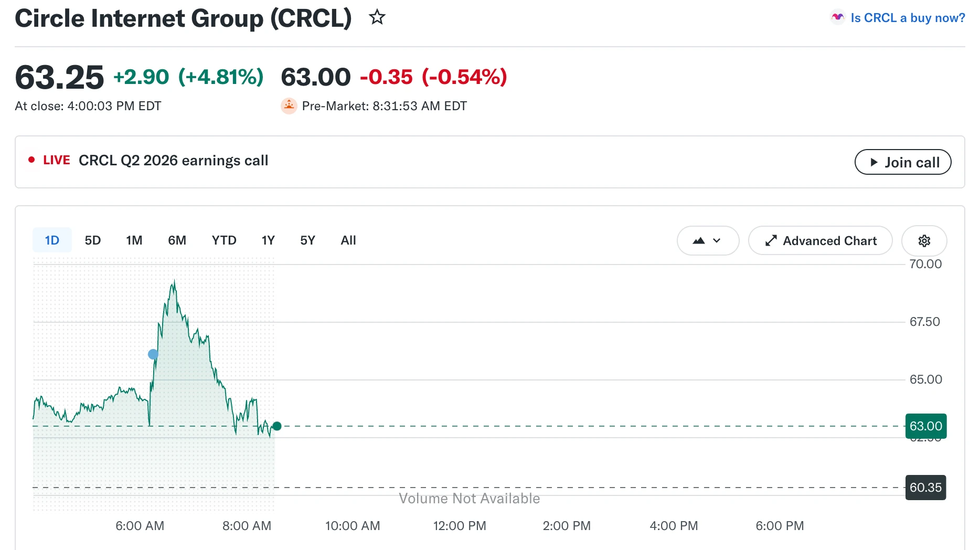
Task: Show the 6M chart range
Action: [177, 240]
